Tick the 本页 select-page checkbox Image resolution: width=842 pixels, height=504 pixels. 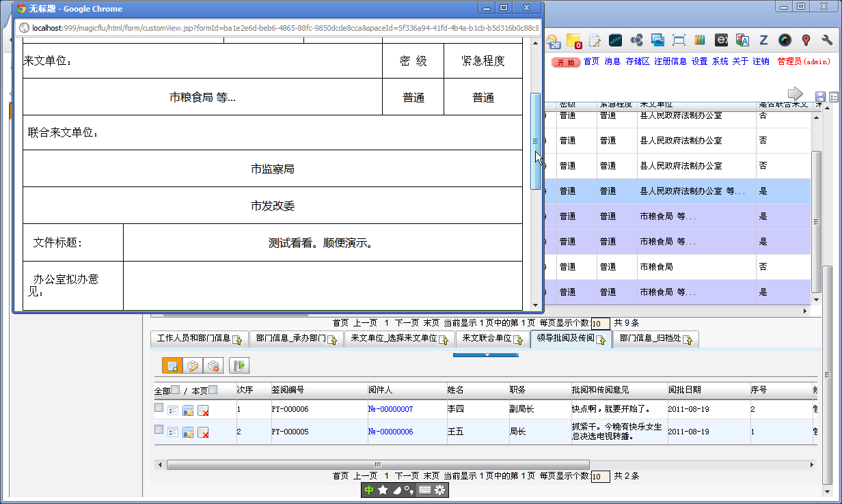[x=213, y=390]
